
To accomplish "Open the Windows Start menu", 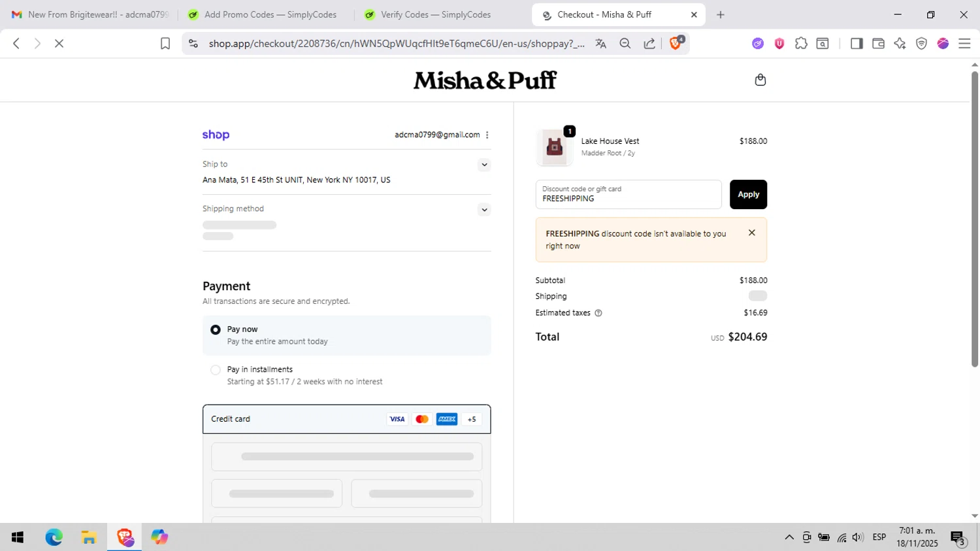I will pyautogui.click(x=18, y=537).
